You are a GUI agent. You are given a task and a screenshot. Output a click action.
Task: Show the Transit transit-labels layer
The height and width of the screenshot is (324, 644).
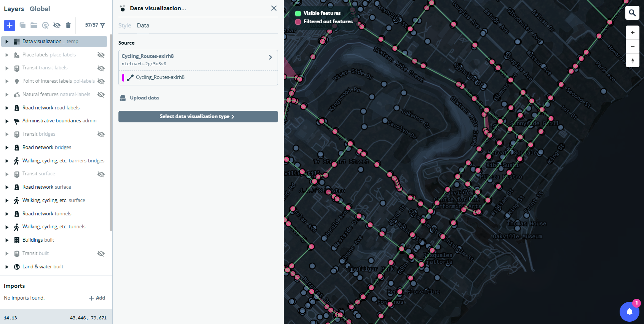[101, 68]
